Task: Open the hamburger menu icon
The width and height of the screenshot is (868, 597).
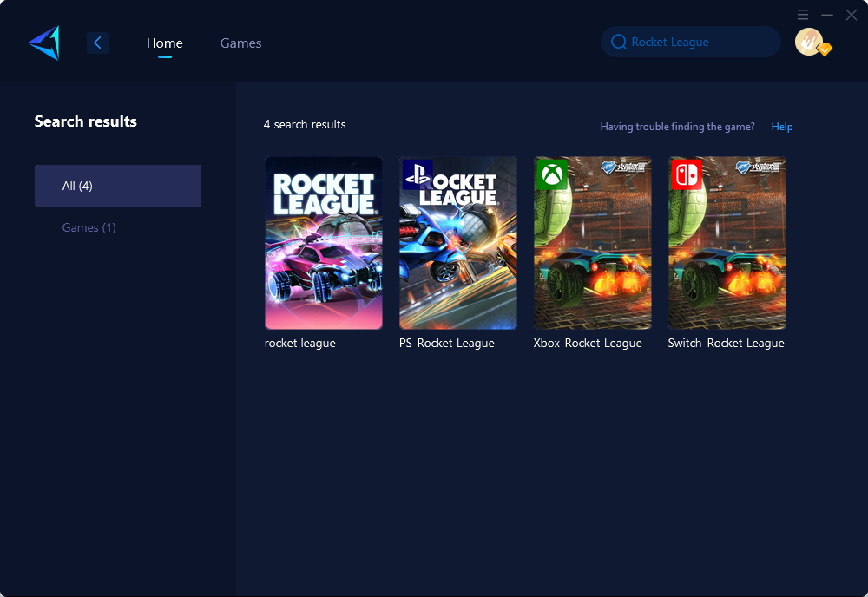Action: pyautogui.click(x=803, y=15)
